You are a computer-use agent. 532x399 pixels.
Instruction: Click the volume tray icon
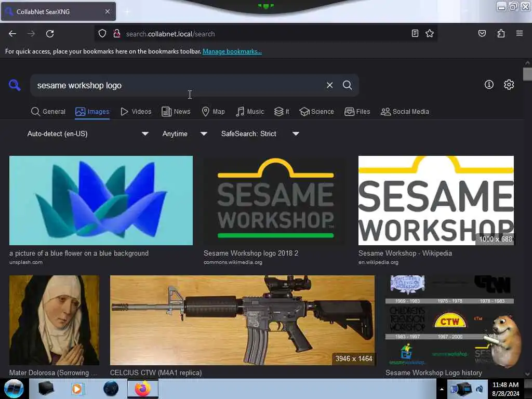[479, 389]
